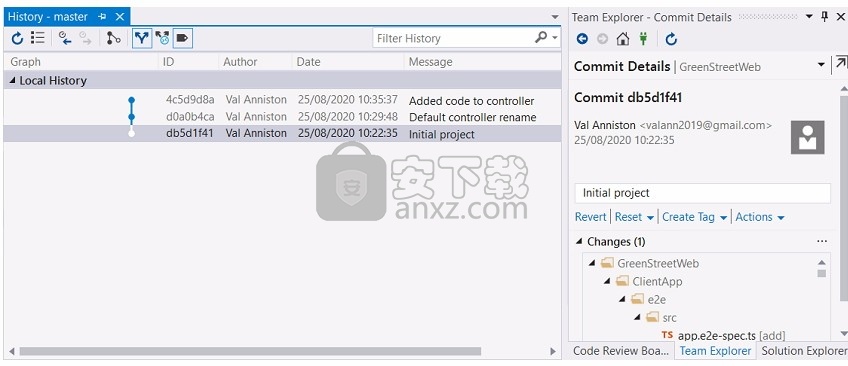848x366 pixels.
Task: Switch to Solution Explorer tab
Action: [x=803, y=350]
